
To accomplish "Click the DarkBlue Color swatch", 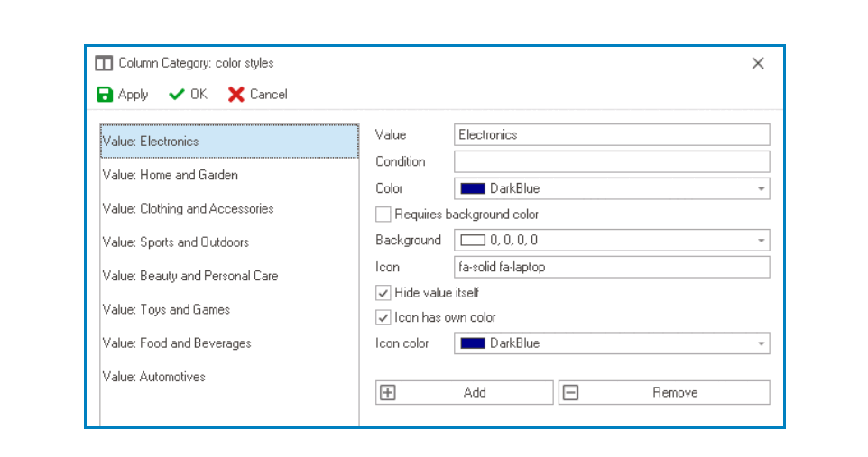I will (473, 189).
